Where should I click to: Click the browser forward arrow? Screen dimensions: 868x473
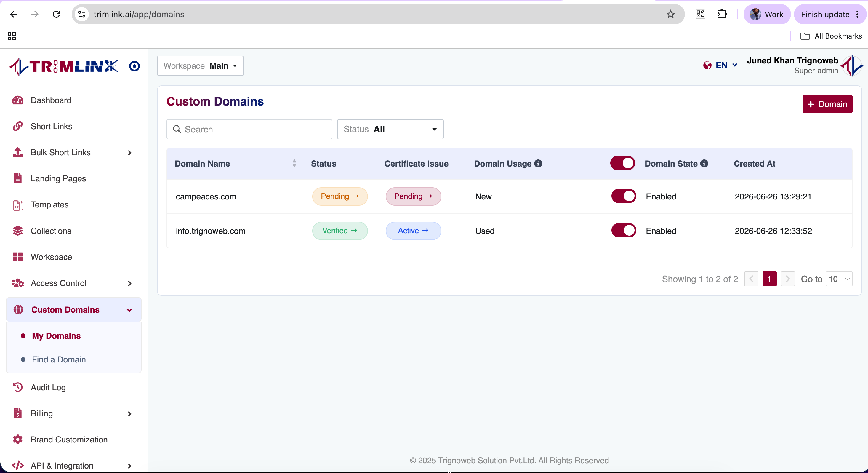(x=35, y=14)
